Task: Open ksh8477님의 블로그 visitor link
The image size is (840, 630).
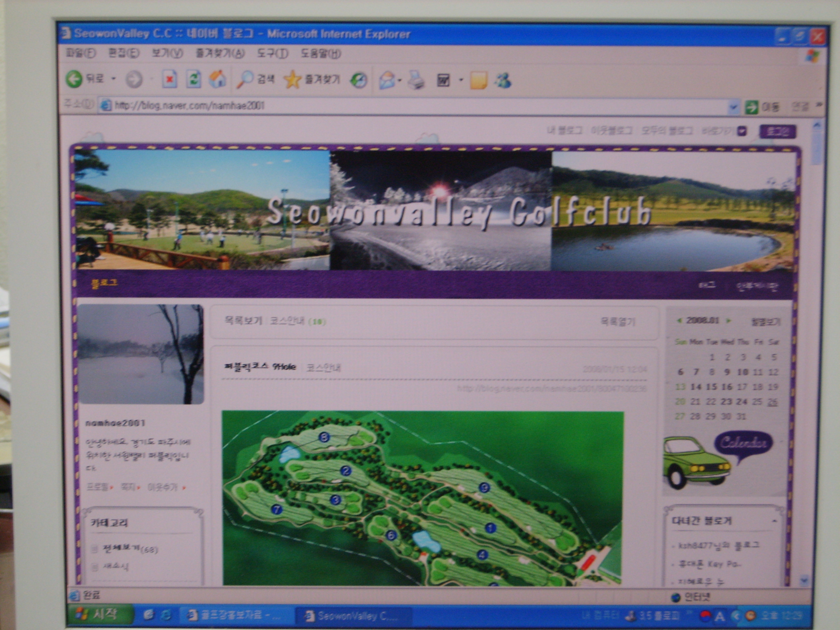Action: 719,545
